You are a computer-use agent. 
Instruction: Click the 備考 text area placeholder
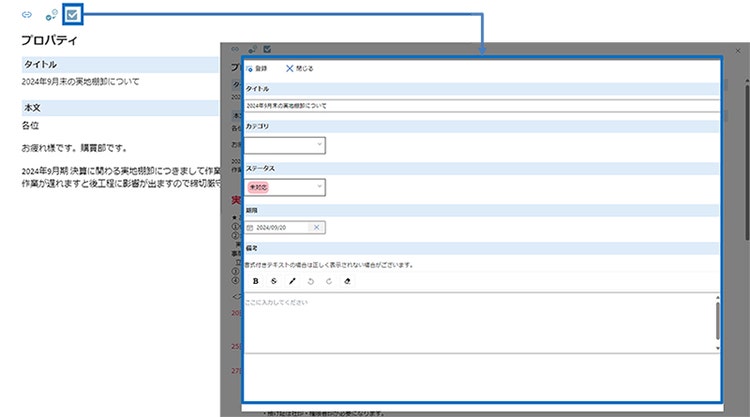click(276, 302)
